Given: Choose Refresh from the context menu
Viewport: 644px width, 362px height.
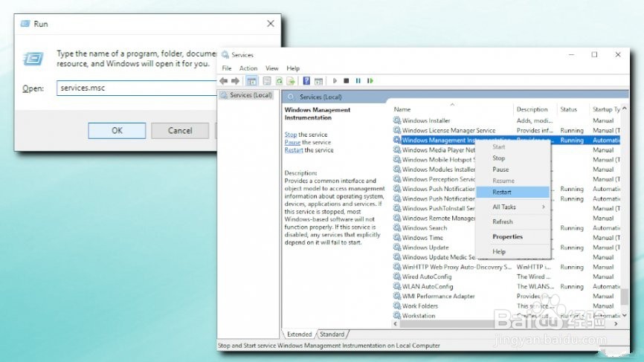Looking at the screenshot, I should click(x=512, y=222).
